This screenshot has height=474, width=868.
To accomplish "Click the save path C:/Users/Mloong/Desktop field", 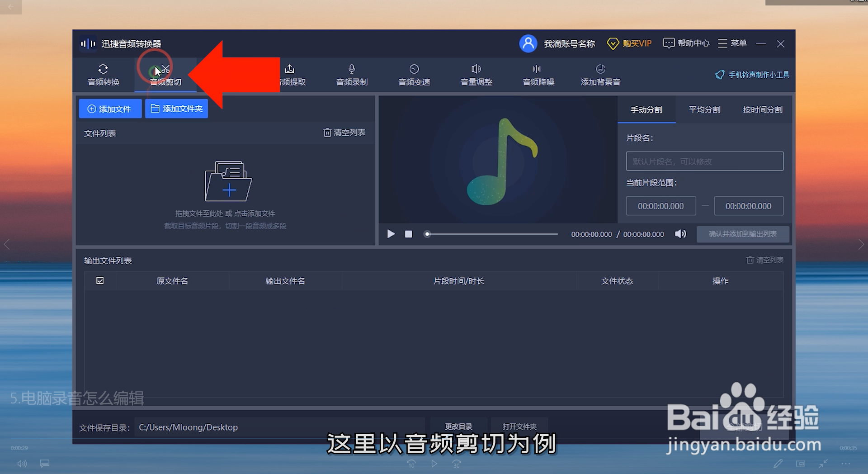I will click(x=279, y=427).
